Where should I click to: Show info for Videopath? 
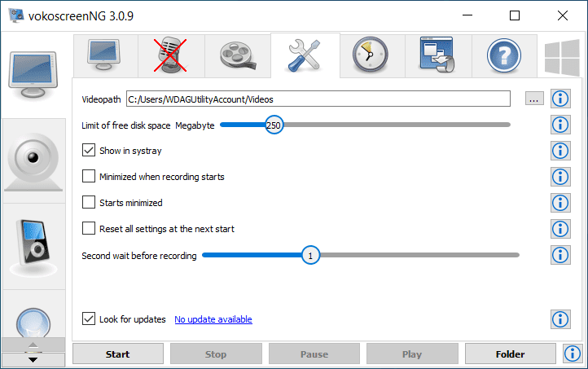(x=560, y=99)
